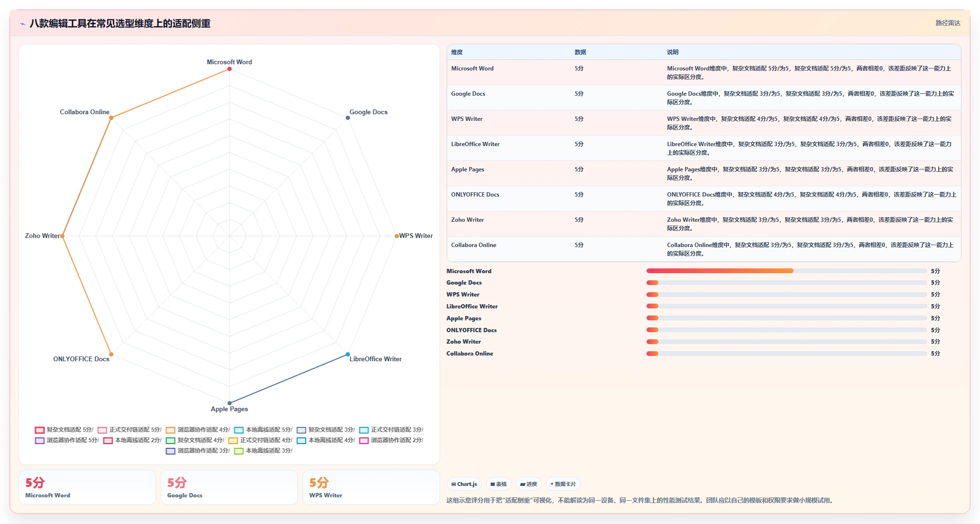This screenshot has height=524, width=980.
Task: Click the Collabora Online radar data point
Action: point(111,118)
